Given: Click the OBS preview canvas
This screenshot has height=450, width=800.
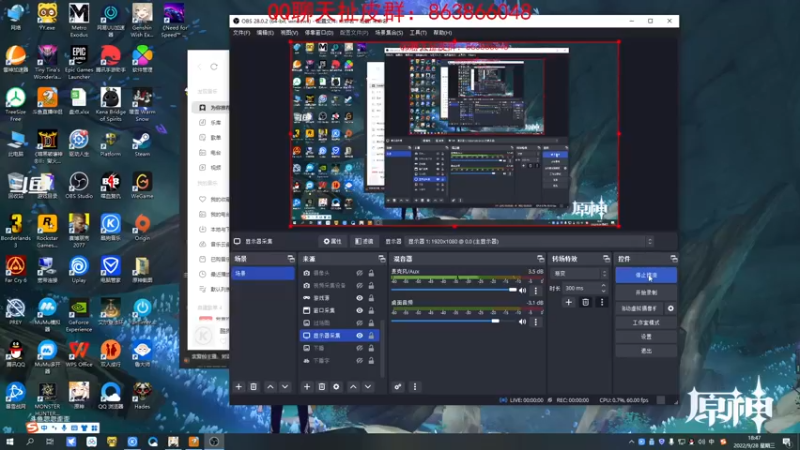Looking at the screenshot, I should (455, 134).
